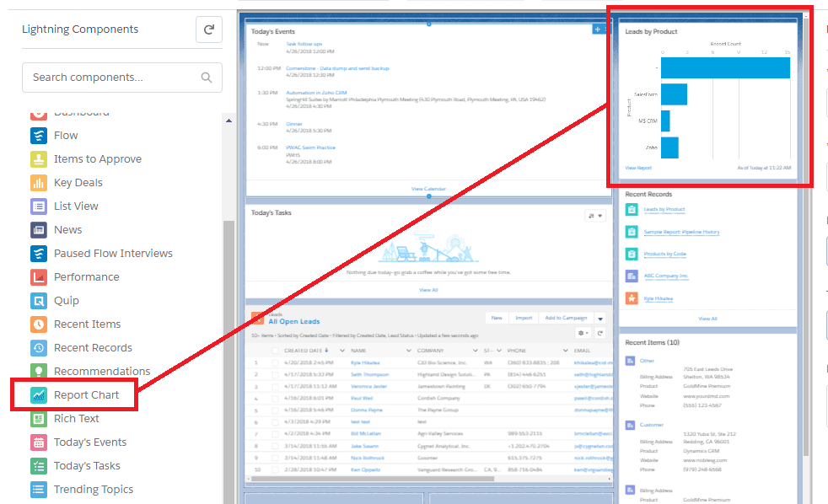Click the blue plus icon on Today's Events

click(597, 29)
